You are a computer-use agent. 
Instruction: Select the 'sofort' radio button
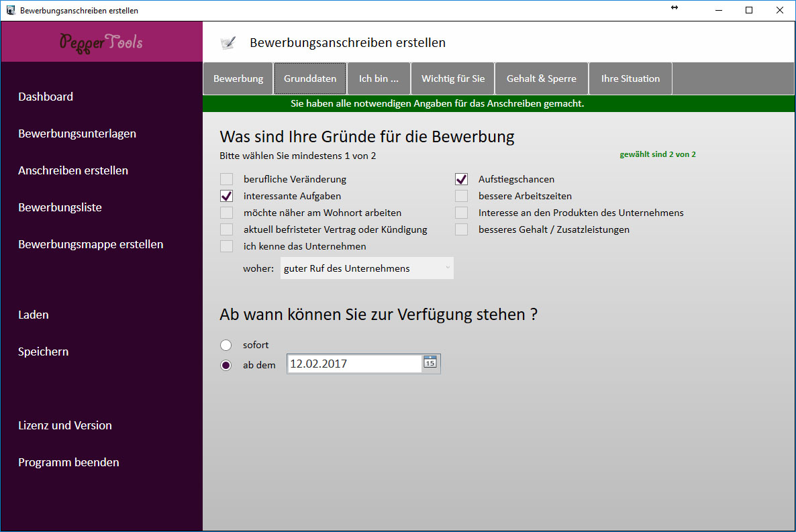226,345
